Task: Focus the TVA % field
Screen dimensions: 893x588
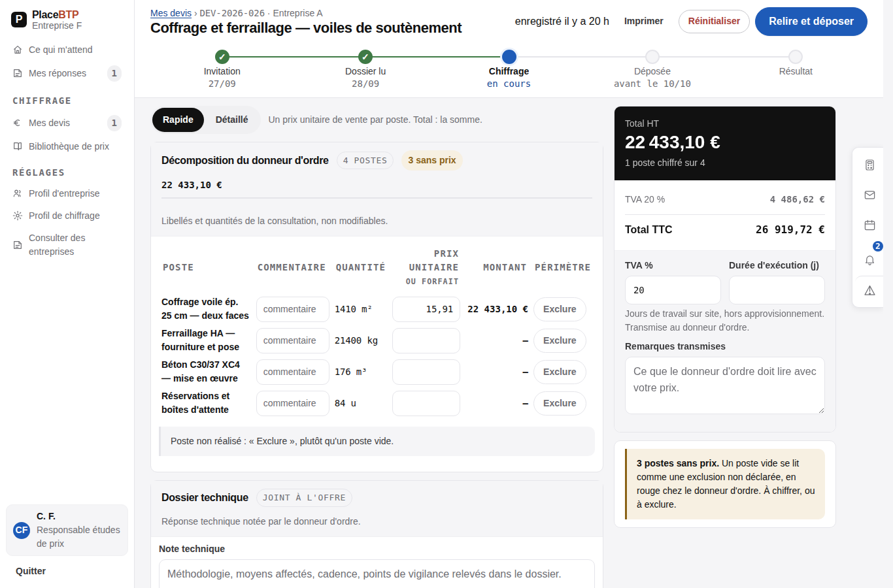Action: (673, 290)
